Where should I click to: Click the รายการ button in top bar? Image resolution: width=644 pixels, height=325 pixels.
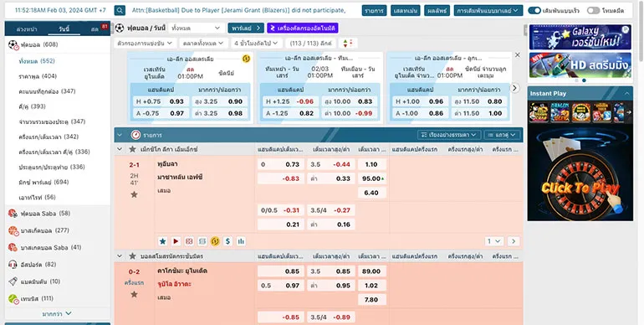(374, 10)
